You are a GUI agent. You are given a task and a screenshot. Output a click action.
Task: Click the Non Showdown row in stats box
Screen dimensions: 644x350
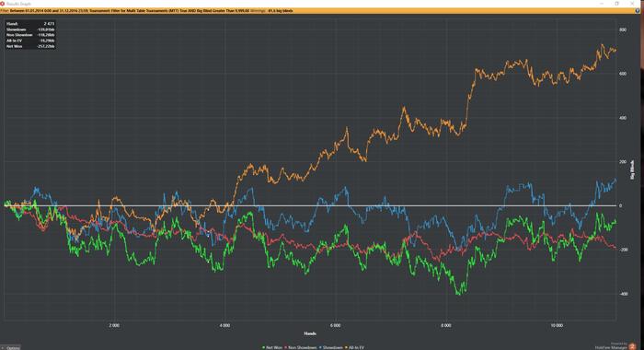[x=30, y=35]
